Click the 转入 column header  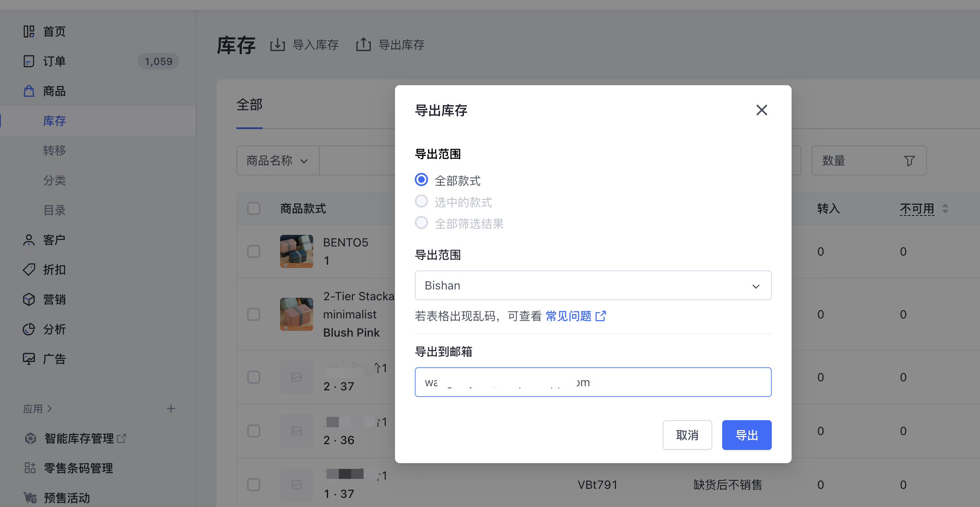click(x=828, y=208)
